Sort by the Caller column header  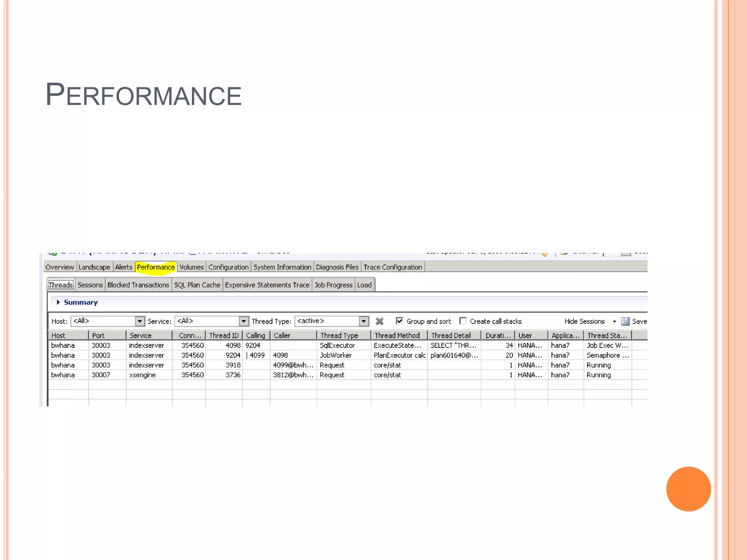pyautogui.click(x=293, y=335)
